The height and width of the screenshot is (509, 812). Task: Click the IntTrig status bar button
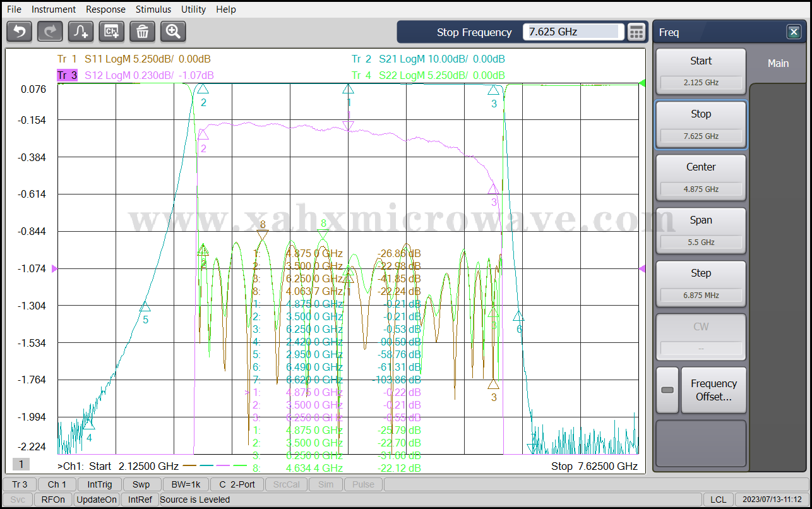[x=100, y=484]
